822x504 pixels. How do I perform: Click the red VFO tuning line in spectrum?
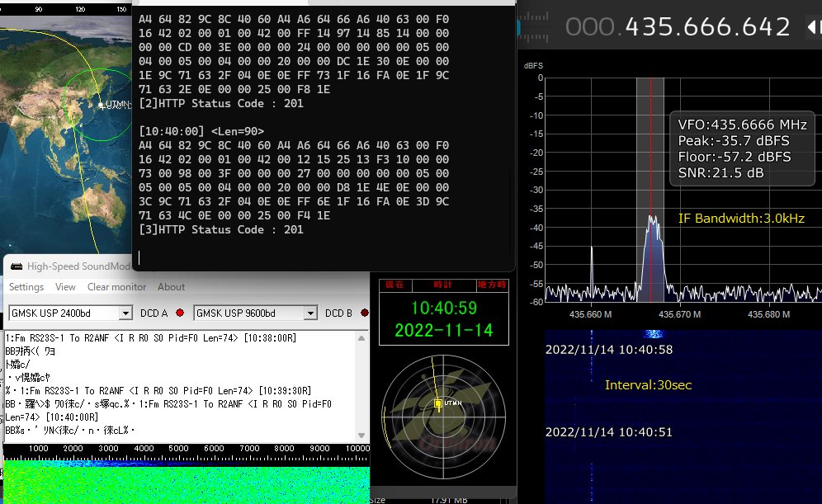point(650,190)
